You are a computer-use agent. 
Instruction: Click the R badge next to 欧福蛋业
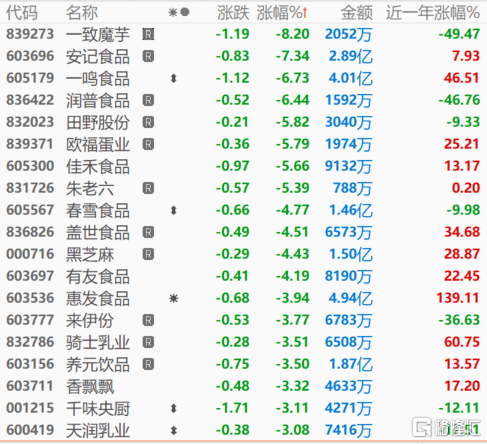tap(148, 144)
